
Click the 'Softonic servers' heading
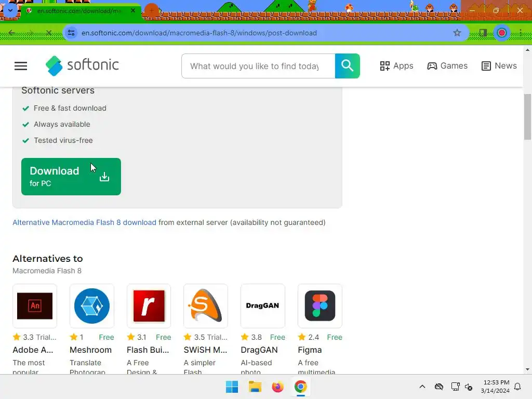click(58, 90)
